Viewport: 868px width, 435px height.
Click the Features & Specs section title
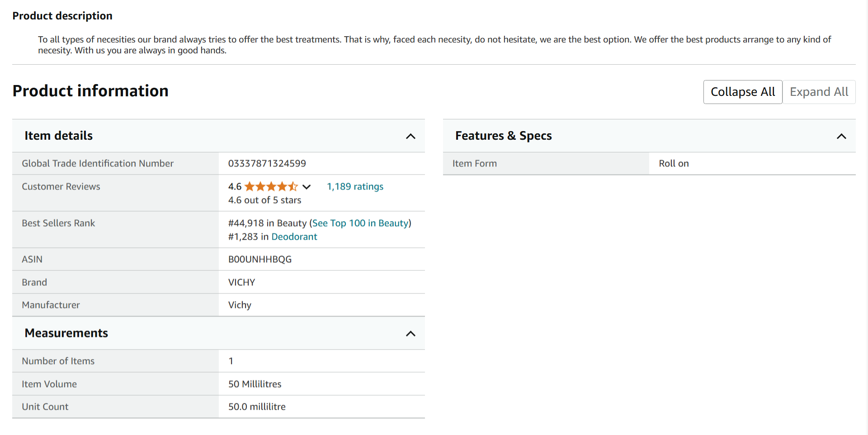point(503,136)
